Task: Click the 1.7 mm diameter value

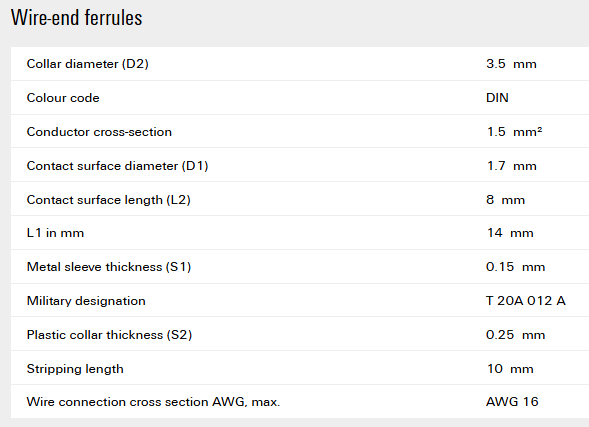Action: pyautogui.click(x=512, y=166)
